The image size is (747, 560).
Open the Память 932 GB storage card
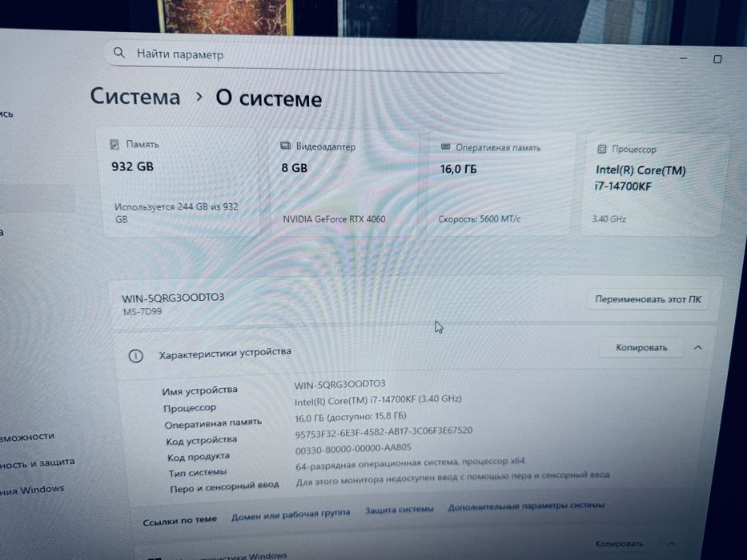tap(180, 182)
